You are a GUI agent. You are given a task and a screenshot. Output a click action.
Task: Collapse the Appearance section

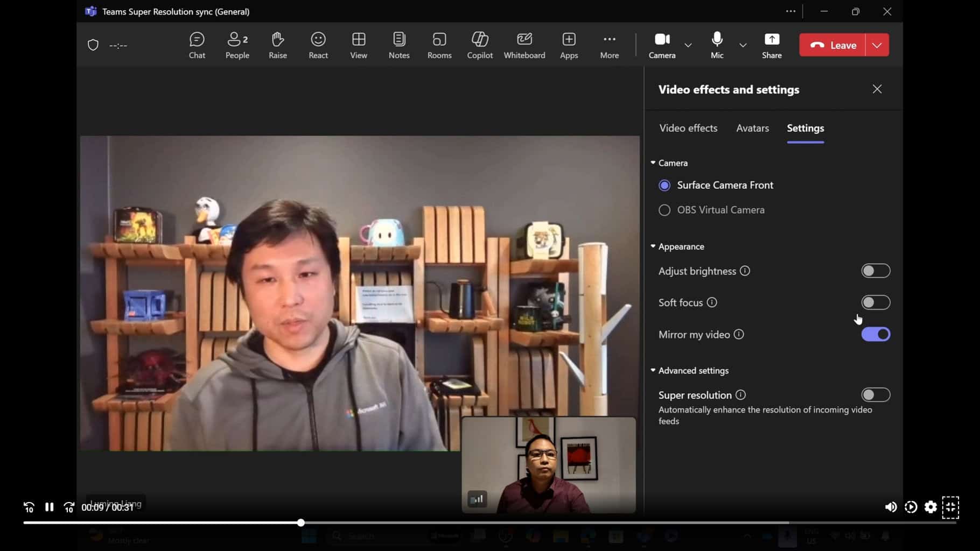(677, 246)
